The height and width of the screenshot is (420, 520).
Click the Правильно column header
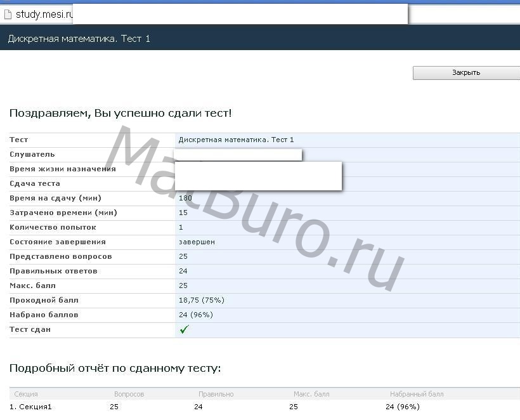tap(216, 394)
